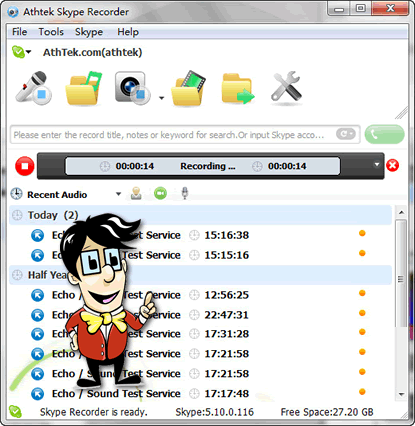The image size is (415, 426).
Task: Expand the Skype status dropdown arrow
Action: point(29,52)
